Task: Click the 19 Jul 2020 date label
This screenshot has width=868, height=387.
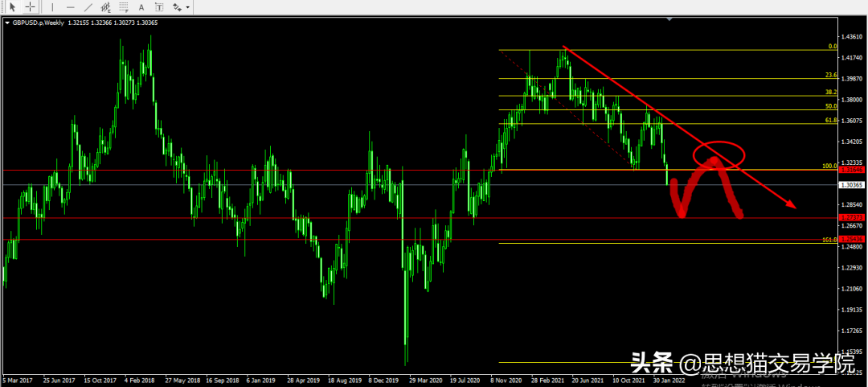Action: (x=465, y=381)
